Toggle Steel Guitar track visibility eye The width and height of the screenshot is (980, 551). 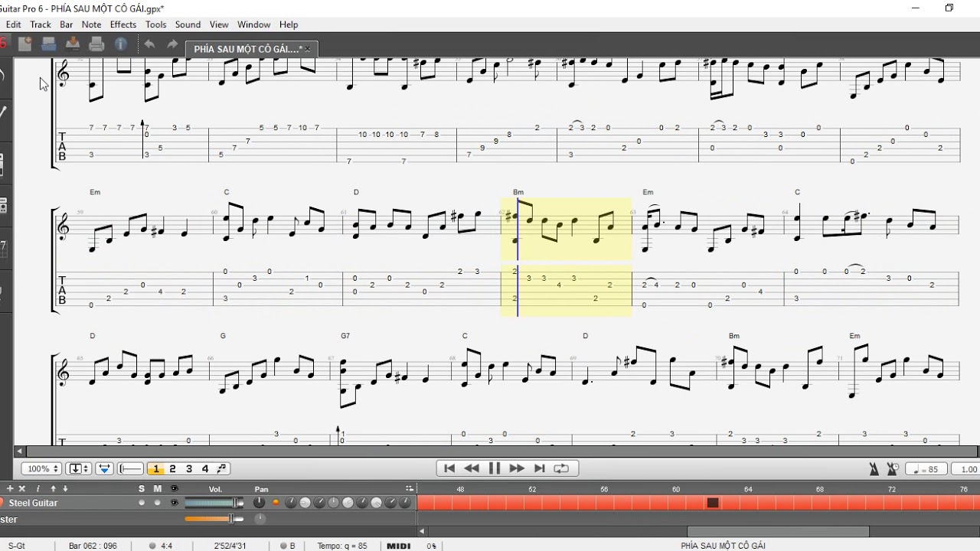coord(174,503)
